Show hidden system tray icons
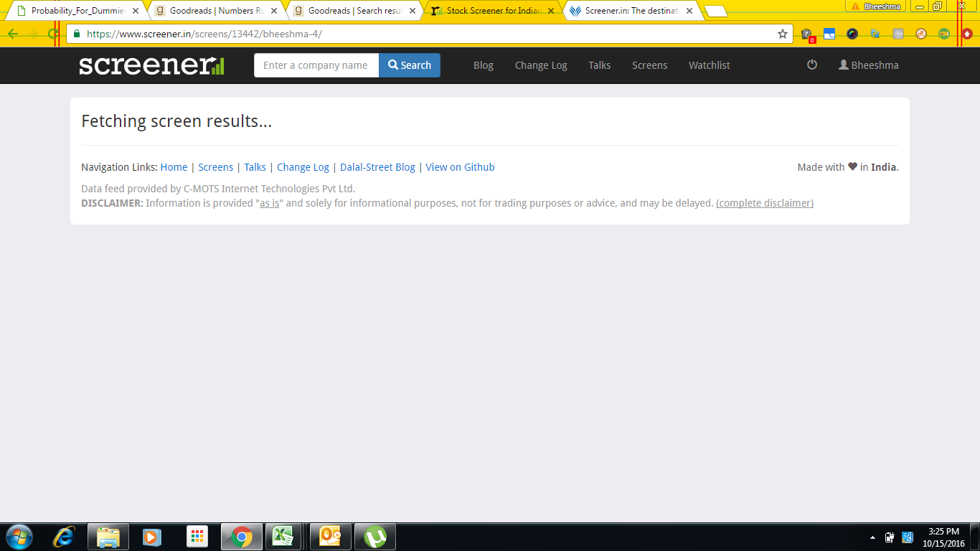The height and width of the screenshot is (551, 980). pyautogui.click(x=872, y=537)
